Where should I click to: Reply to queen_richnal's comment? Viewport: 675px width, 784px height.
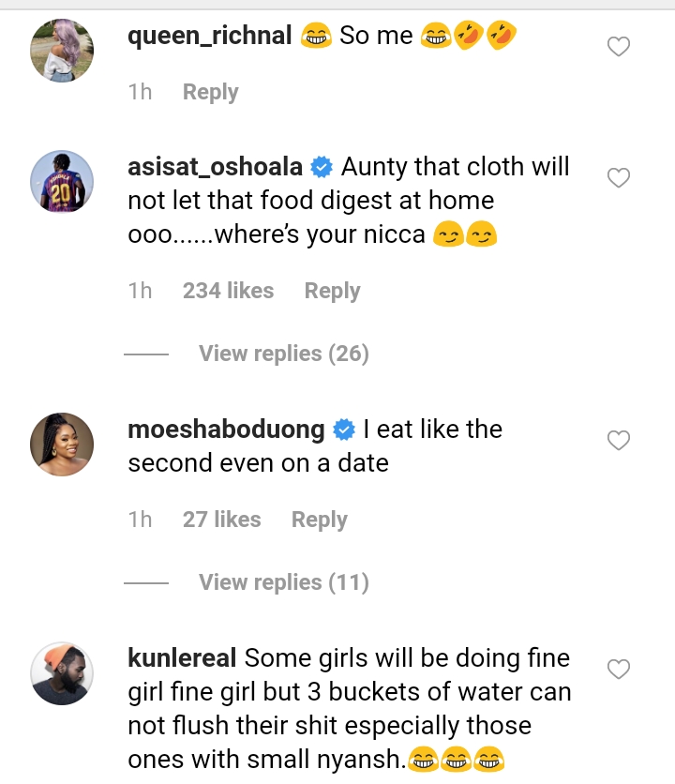coord(210,92)
